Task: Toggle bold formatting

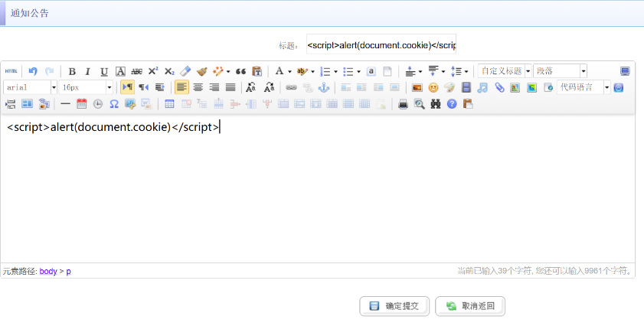Action: point(72,71)
